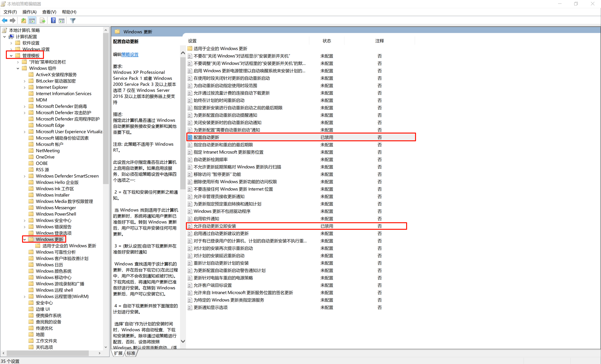Open the 操作(A) menu
This screenshot has height=364, width=601.
(x=29, y=12)
